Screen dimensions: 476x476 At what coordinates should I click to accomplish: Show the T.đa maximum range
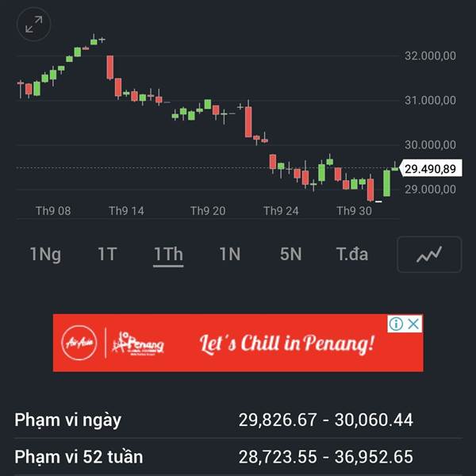pos(352,255)
